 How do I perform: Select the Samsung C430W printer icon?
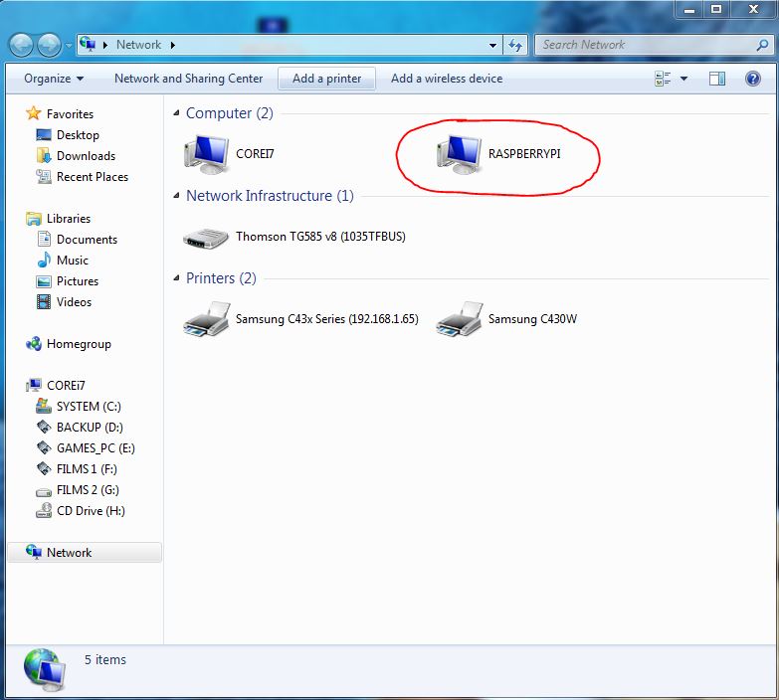(458, 320)
